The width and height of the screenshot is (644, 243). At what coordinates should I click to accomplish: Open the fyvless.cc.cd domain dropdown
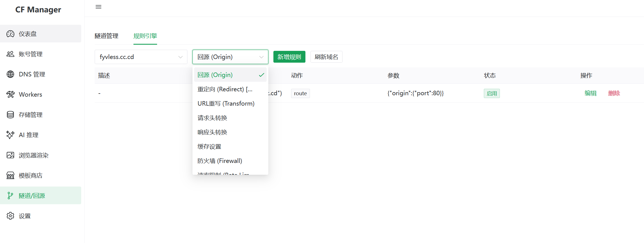(x=141, y=57)
